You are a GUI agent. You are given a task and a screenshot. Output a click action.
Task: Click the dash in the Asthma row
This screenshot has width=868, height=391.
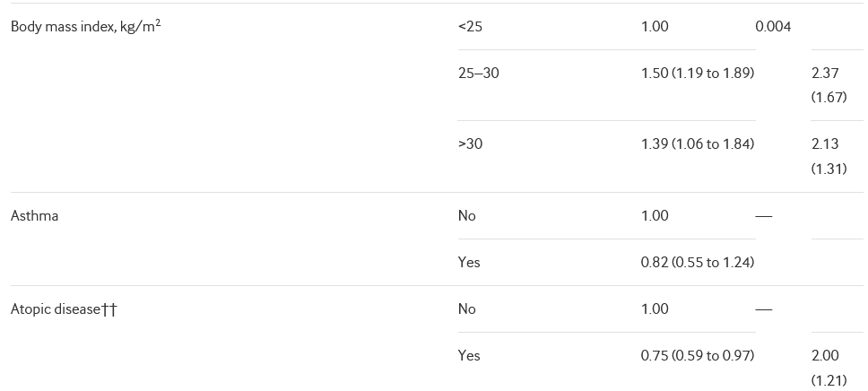pyautogui.click(x=763, y=216)
